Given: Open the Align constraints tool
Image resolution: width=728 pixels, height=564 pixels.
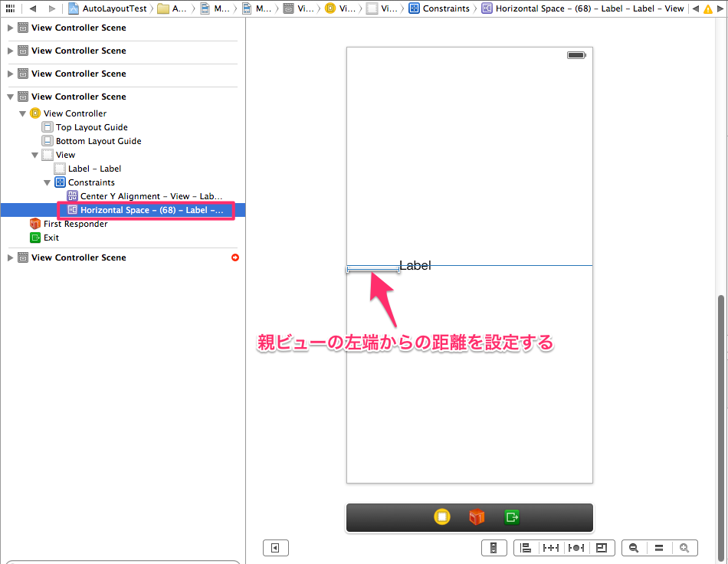Looking at the screenshot, I should [526, 547].
